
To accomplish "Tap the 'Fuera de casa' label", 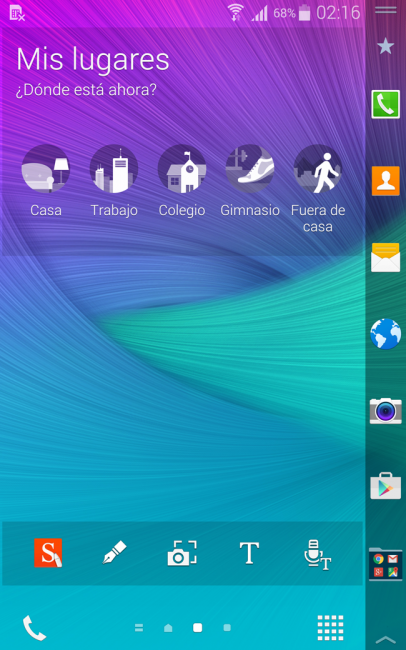I will click(x=318, y=218).
